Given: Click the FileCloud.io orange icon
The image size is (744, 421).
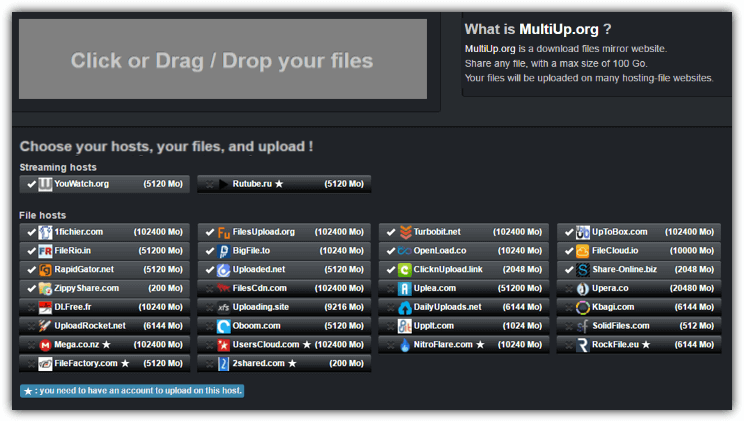Looking at the screenshot, I should [583, 251].
